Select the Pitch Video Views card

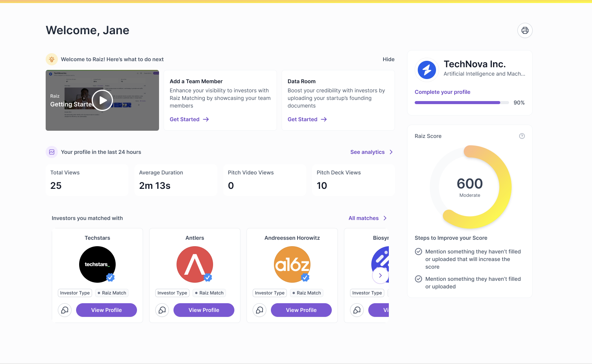tap(264, 180)
